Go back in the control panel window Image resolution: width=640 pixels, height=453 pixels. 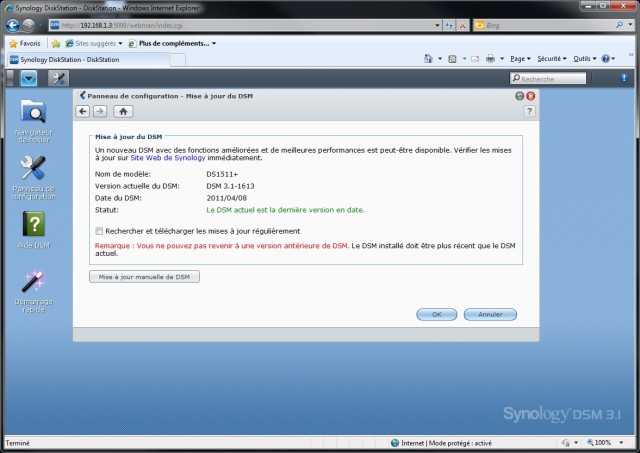point(83,111)
